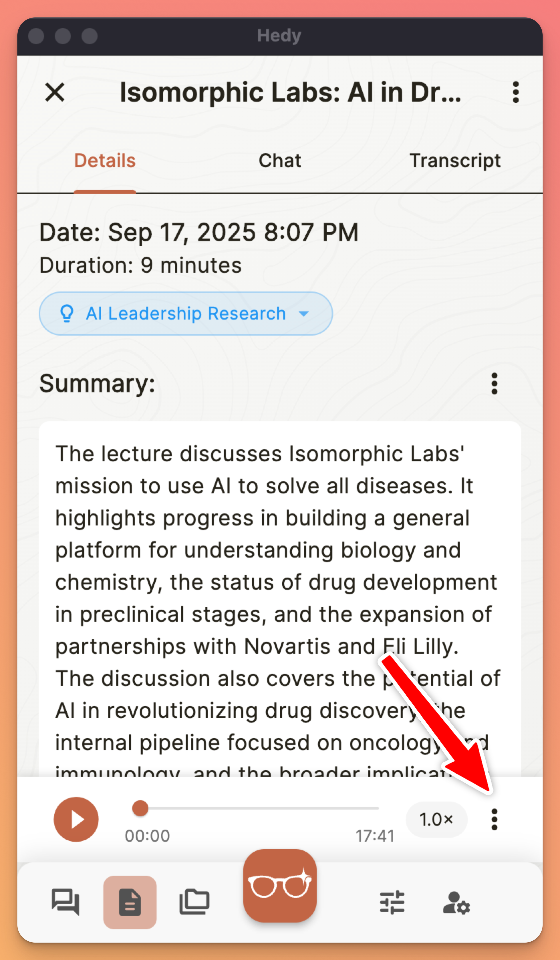Open the Summary section more options
The image size is (560, 960).
pos(494,384)
